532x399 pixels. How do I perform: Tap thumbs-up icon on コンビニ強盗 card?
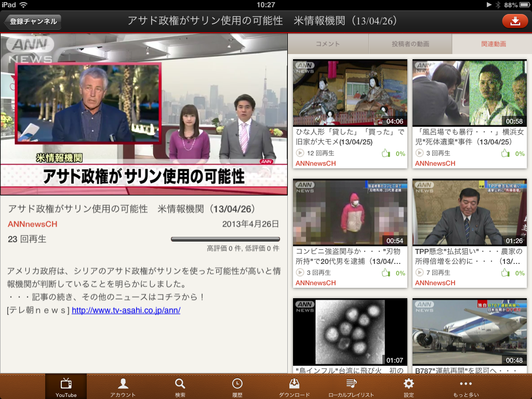tap(386, 272)
